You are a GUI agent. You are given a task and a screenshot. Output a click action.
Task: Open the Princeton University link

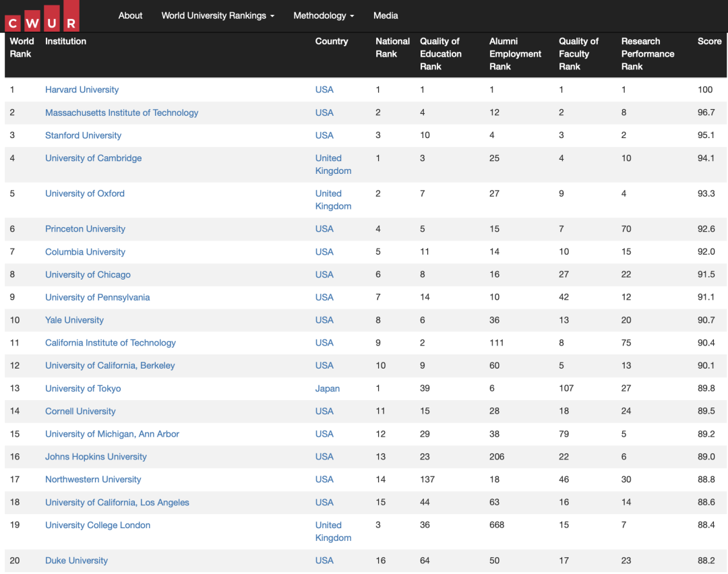[85, 229]
